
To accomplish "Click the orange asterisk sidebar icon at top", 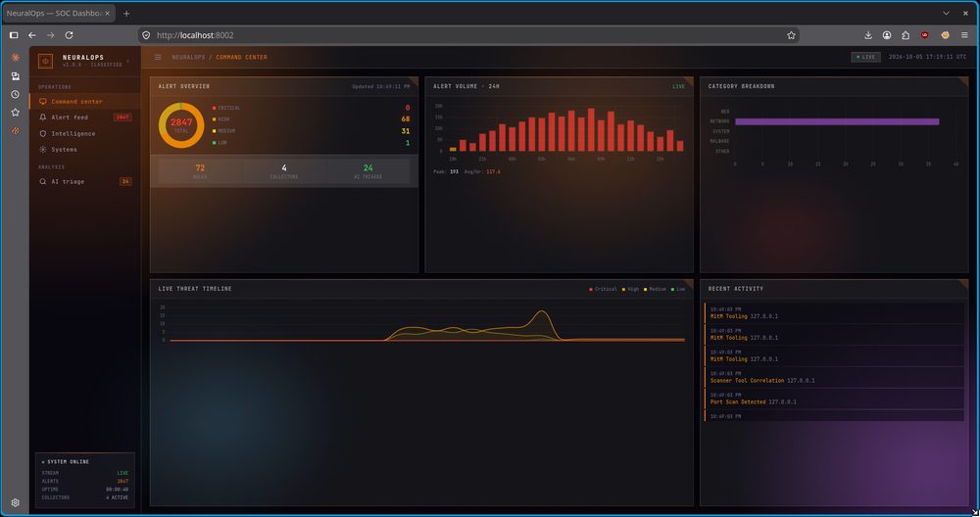I will coord(15,58).
